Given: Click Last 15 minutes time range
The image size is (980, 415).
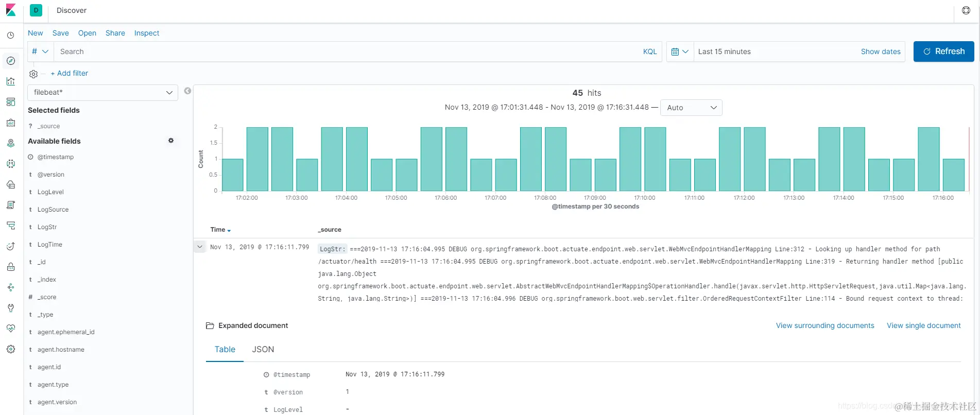Looking at the screenshot, I should 725,51.
